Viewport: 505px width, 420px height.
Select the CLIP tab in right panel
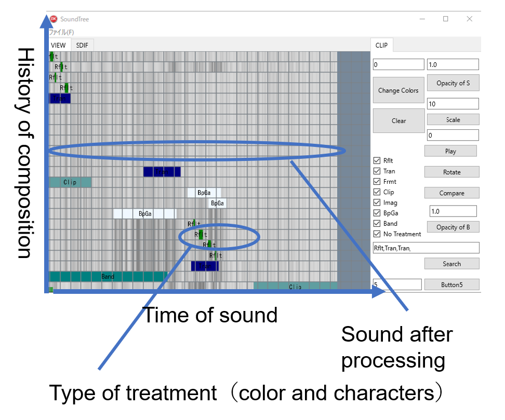pyautogui.click(x=381, y=45)
